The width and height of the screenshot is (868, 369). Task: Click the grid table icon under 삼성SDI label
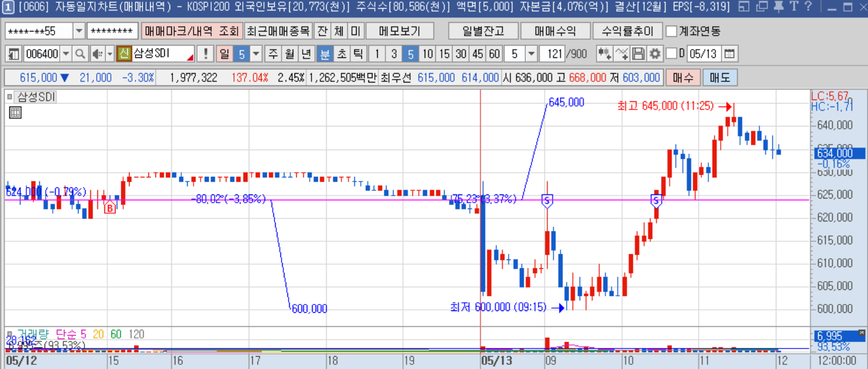[x=15, y=113]
